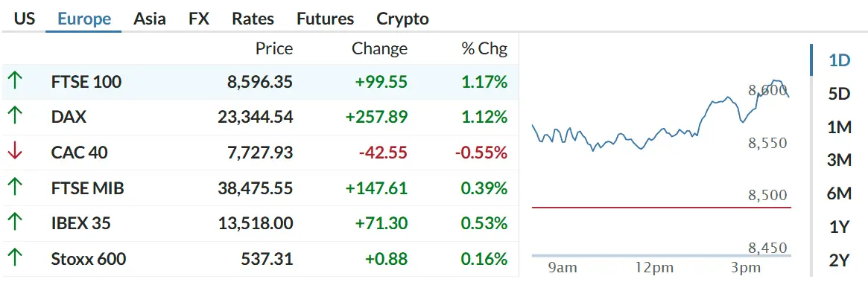Open the Rates tab

pos(253,19)
